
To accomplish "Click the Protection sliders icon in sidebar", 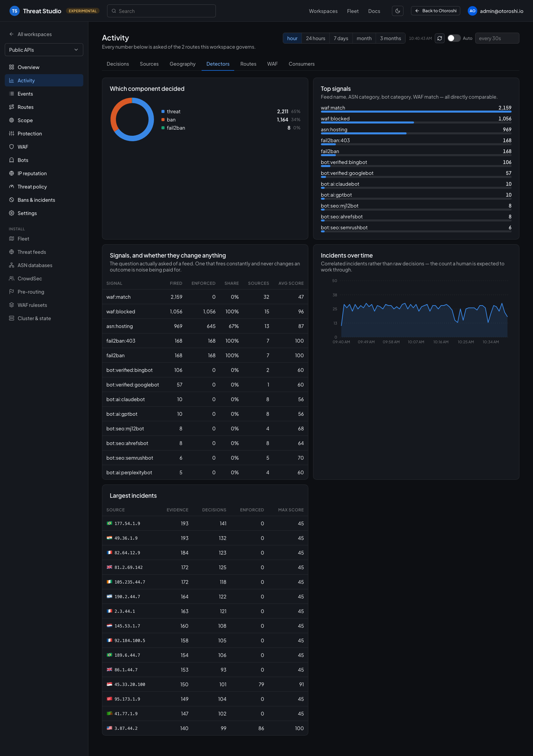I will 12,134.
